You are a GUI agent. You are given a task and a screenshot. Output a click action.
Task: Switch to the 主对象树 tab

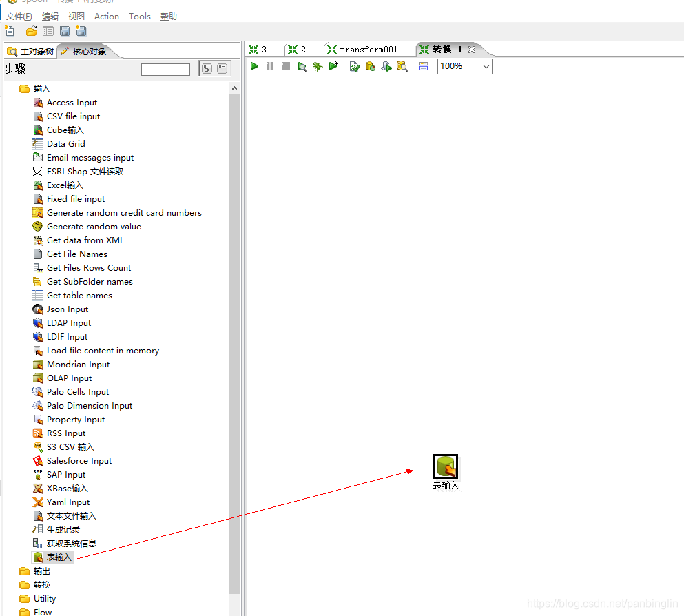30,52
